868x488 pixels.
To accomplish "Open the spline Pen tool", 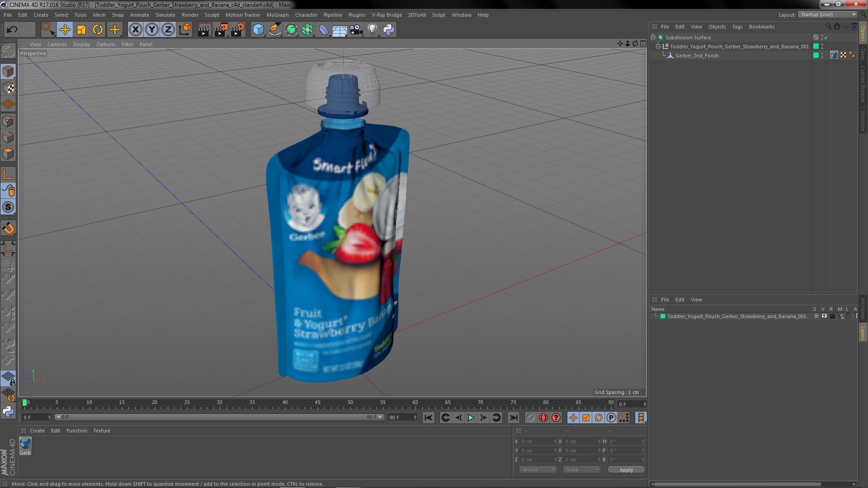I will pos(274,30).
